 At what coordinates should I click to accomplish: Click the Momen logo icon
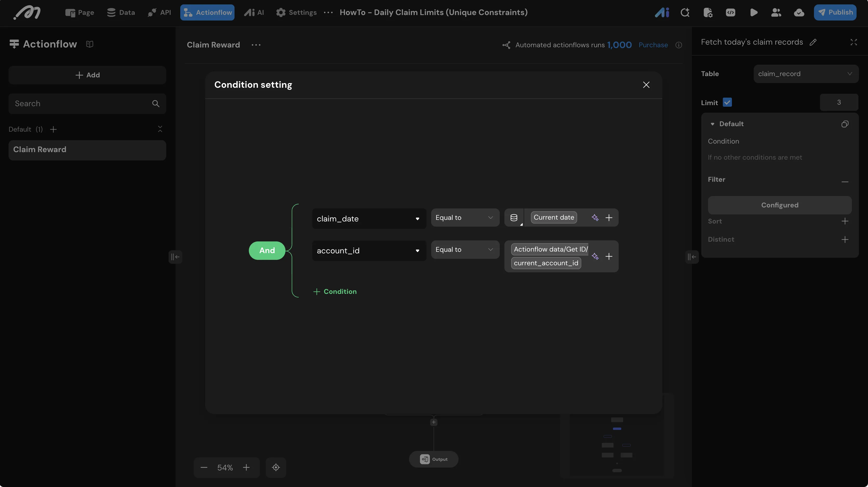click(x=27, y=13)
